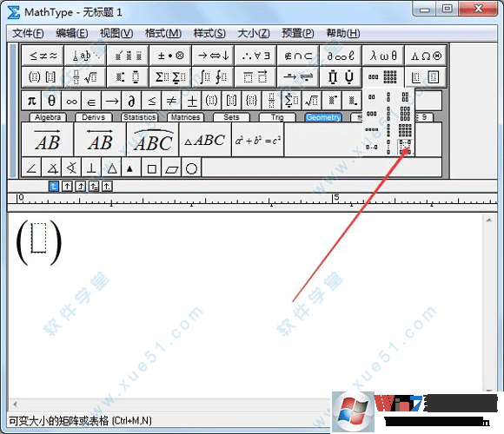Insert the right arrow from the small bar
This screenshot has height=434, width=504.
point(111,101)
